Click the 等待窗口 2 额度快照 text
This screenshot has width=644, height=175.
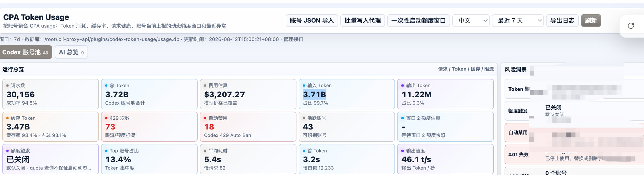(x=423, y=135)
